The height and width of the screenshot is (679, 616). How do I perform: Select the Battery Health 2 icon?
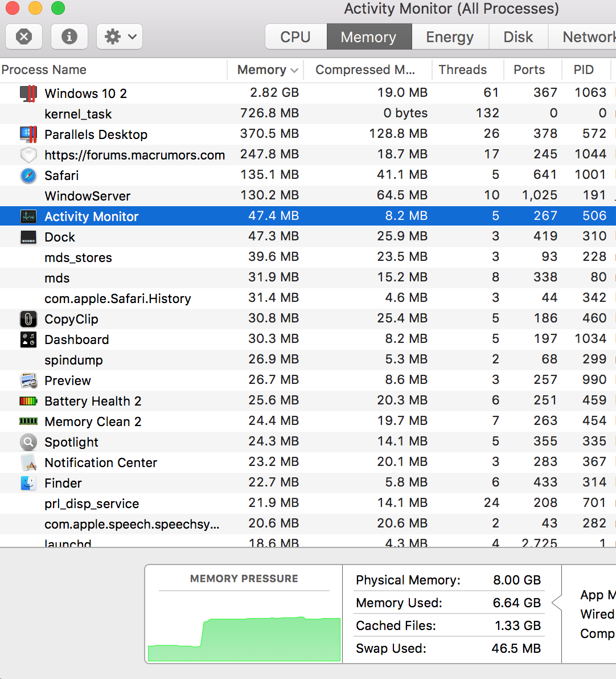[x=28, y=401]
